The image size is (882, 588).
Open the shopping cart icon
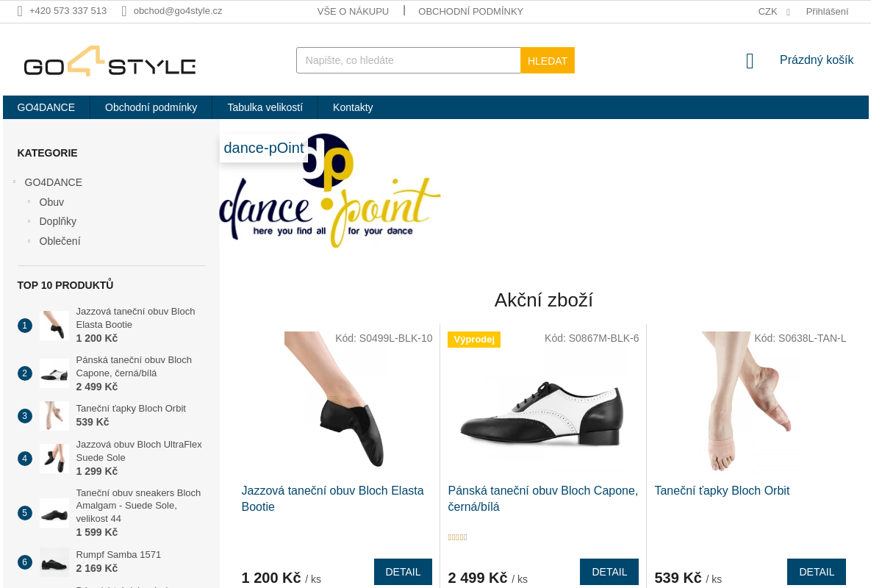tap(750, 61)
